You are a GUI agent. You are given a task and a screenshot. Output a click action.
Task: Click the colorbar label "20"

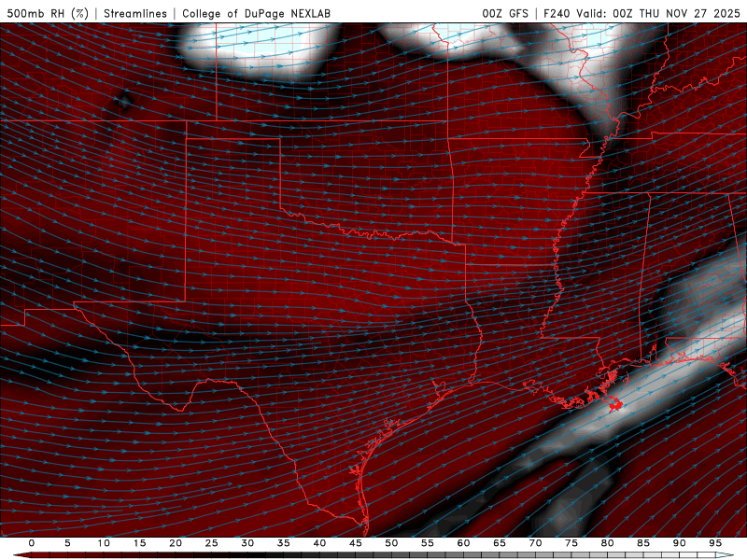[x=176, y=543]
